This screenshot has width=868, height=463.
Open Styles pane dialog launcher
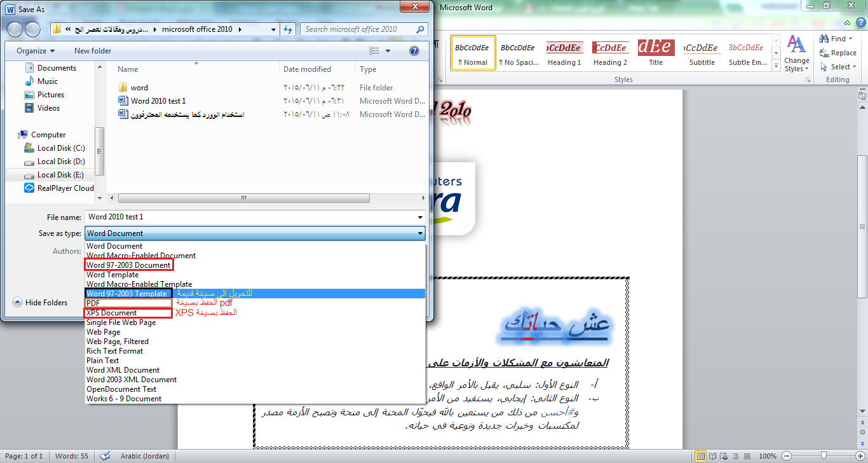pyautogui.click(x=808, y=80)
